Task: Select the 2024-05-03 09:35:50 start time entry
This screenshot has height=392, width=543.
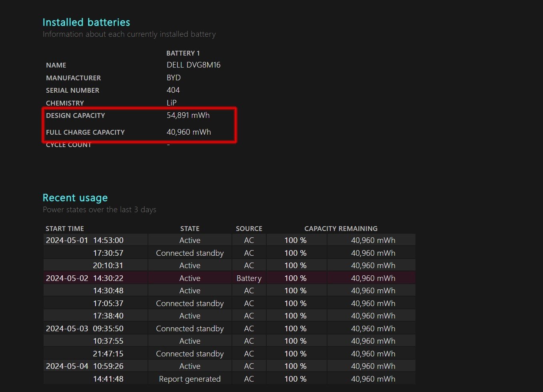Action: pyautogui.click(x=85, y=328)
